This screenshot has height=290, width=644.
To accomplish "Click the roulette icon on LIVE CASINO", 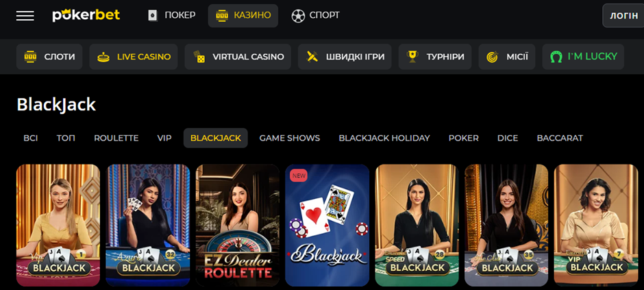I will click(103, 57).
